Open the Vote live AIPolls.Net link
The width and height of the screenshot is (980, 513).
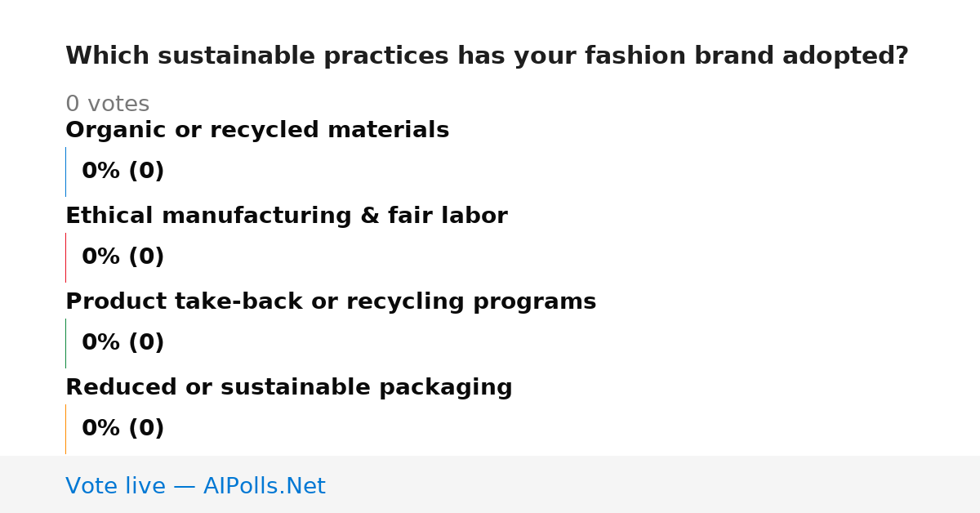click(x=195, y=486)
